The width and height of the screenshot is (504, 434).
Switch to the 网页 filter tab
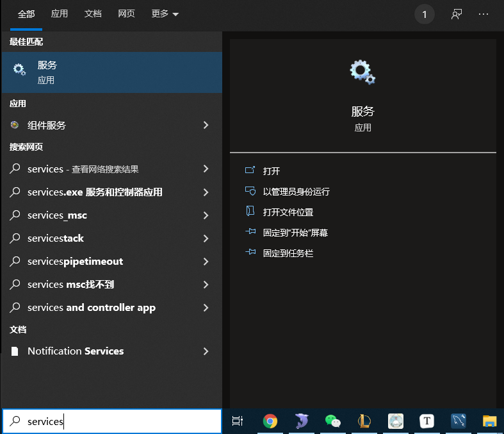(126, 13)
